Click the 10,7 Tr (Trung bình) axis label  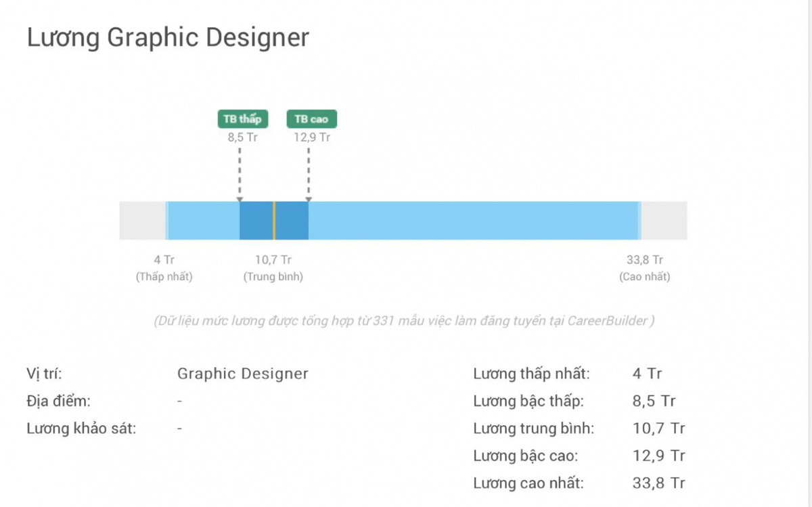click(x=273, y=268)
